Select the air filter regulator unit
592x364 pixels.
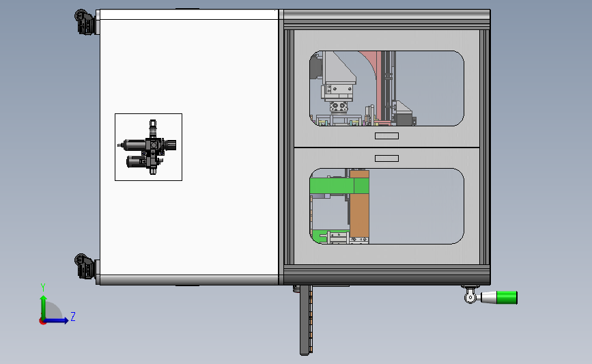(x=148, y=148)
